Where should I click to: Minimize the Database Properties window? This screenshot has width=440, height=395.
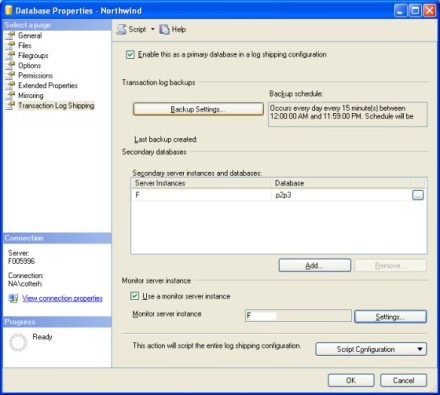(401, 11)
